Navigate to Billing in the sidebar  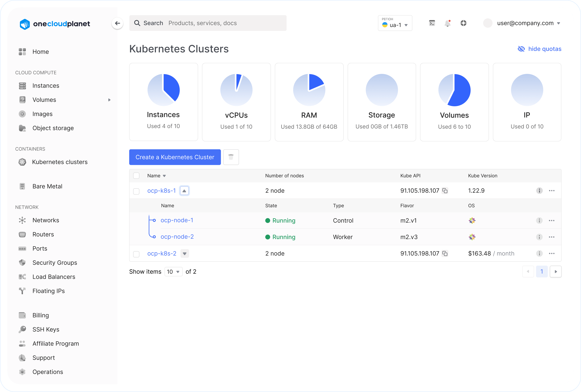(40, 315)
